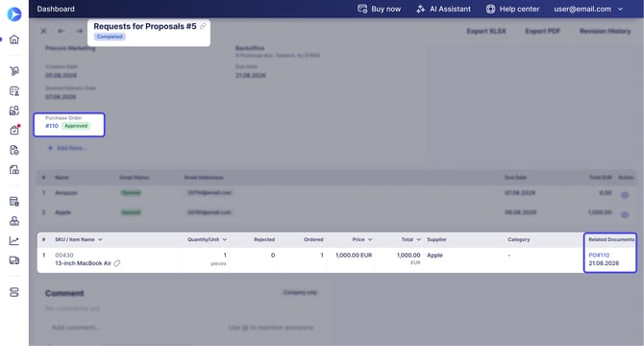Click the Add comment input field
The image size is (644, 346).
click(x=183, y=327)
